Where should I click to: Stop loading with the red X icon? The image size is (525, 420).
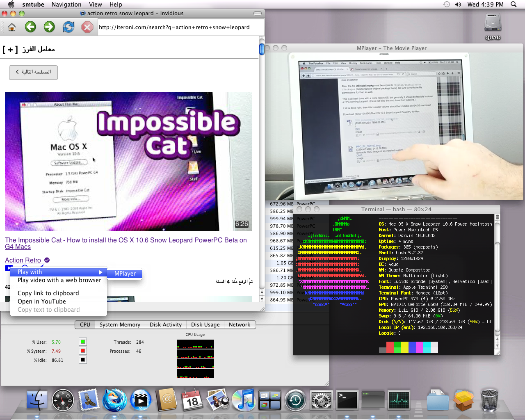tap(87, 27)
